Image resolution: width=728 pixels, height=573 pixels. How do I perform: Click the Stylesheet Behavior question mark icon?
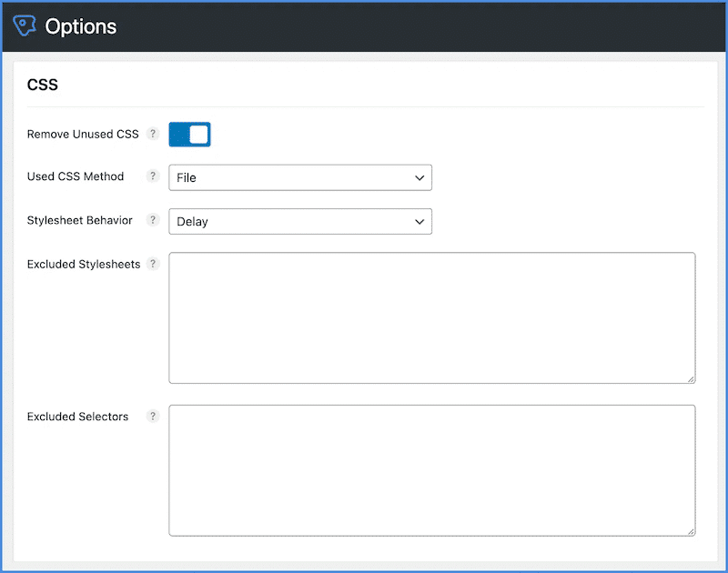tap(153, 220)
